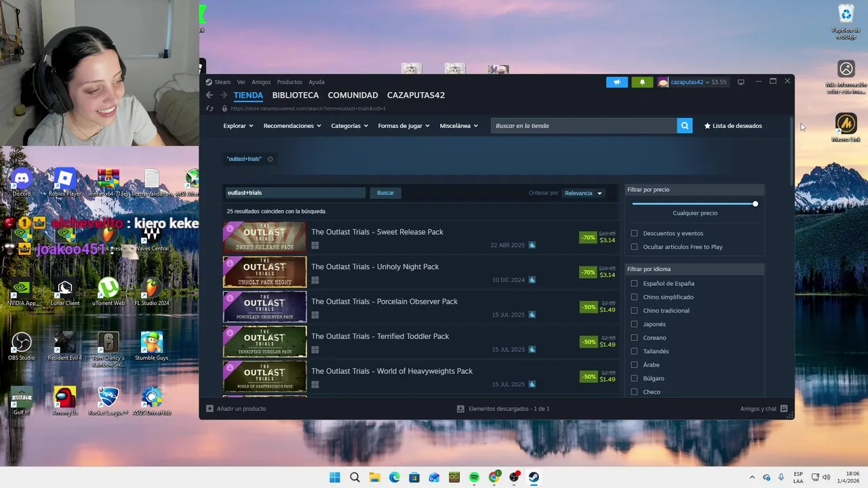Open the Productos menu
The image size is (868, 488).
click(290, 82)
